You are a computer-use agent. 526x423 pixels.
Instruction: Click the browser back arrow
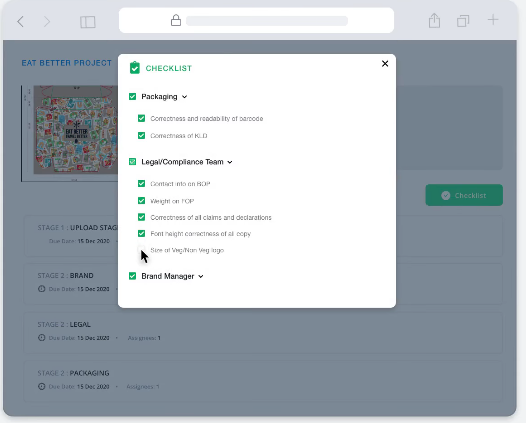(20, 22)
